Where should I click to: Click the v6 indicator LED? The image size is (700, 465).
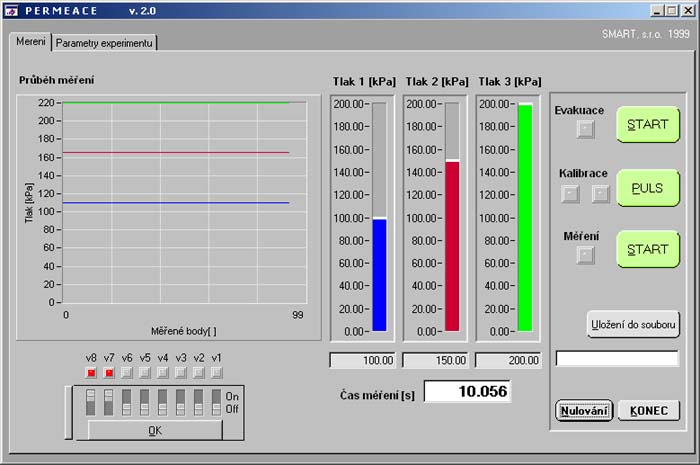point(127,373)
